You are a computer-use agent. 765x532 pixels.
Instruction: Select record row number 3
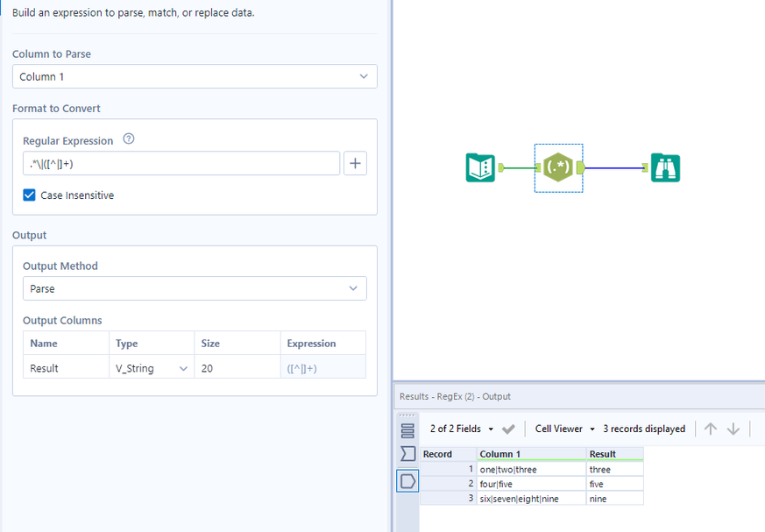pyautogui.click(x=448, y=499)
